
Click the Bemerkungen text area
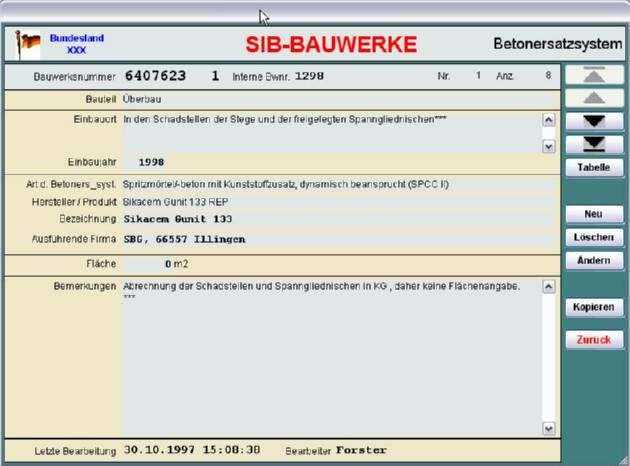click(332, 357)
